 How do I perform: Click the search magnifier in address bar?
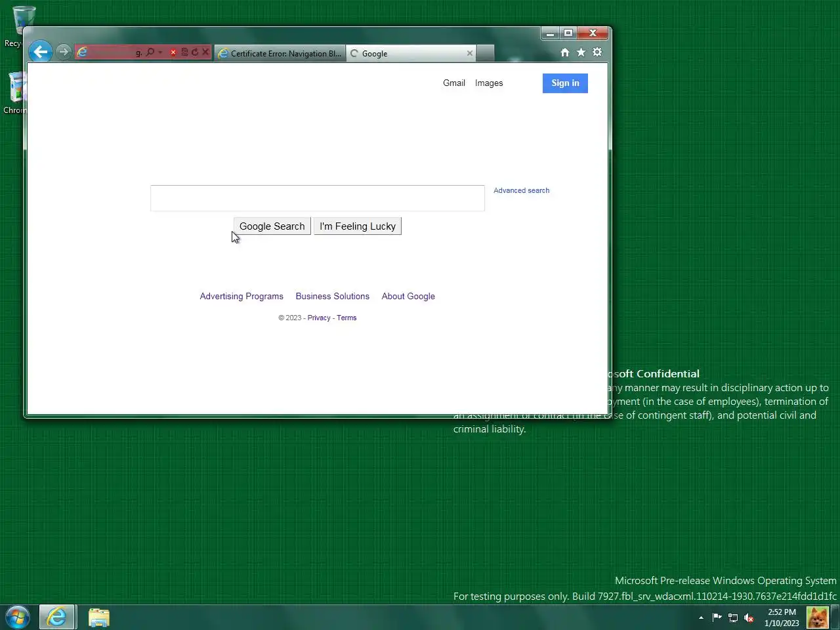(x=150, y=52)
